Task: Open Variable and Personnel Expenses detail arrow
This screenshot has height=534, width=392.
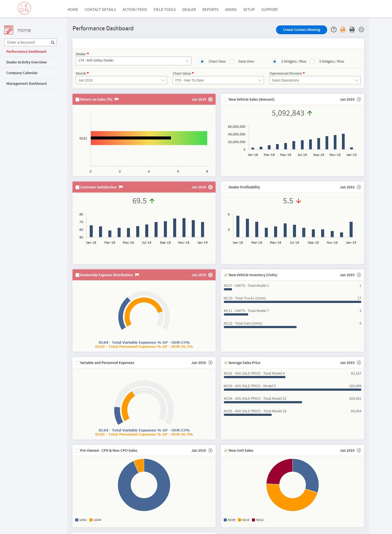Action: click(210, 363)
